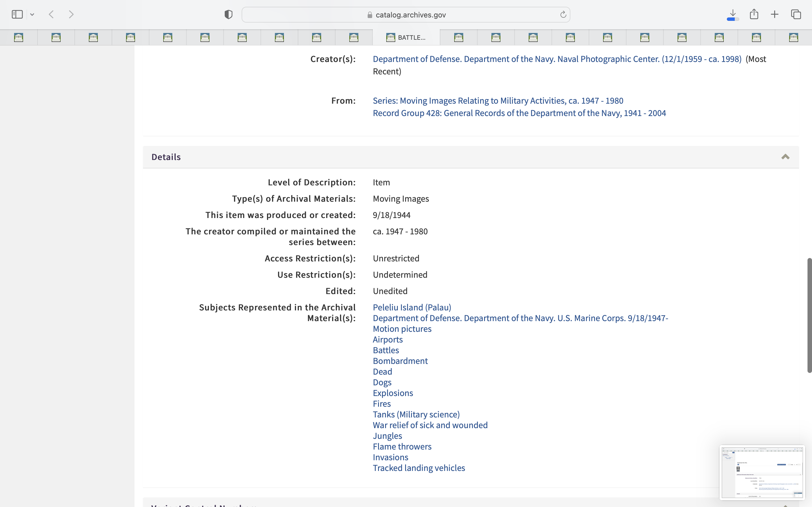Open tab group dropdown arrow

pos(32,14)
